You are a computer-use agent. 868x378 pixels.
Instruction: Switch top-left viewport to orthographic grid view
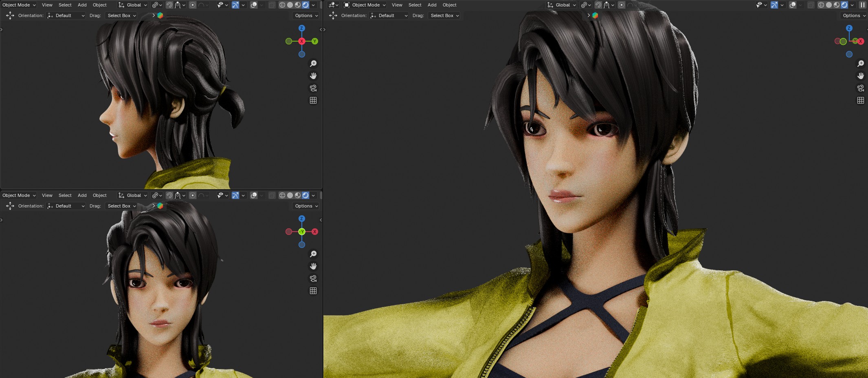point(313,100)
